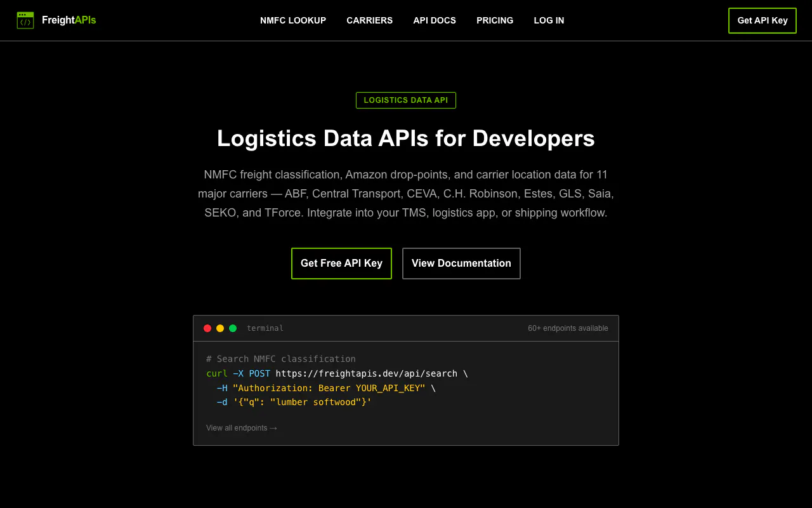Open API Docs in navigation
This screenshot has width=812, height=508.
435,20
